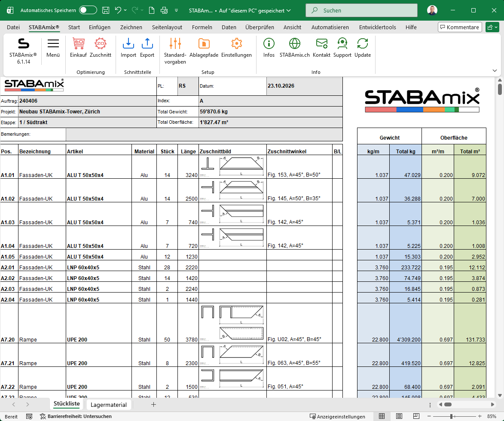Select the Datum cell 23.10.2026
The height and width of the screenshot is (421, 504).
pos(304,86)
